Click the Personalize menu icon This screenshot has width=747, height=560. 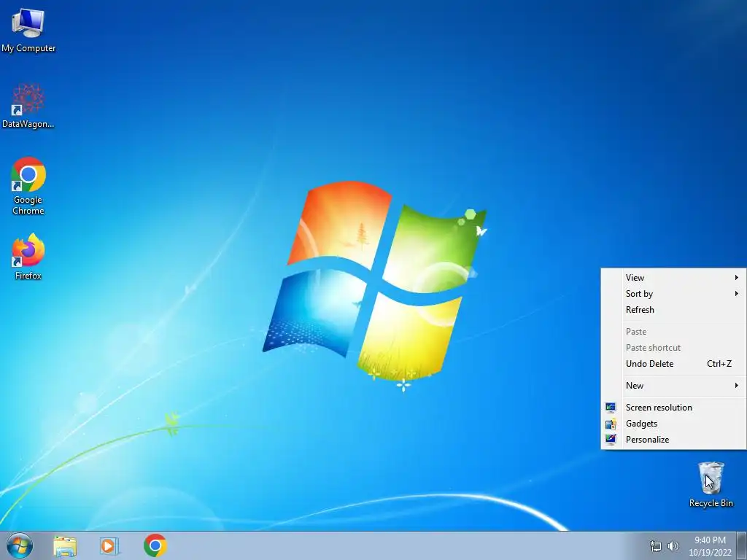(611, 440)
